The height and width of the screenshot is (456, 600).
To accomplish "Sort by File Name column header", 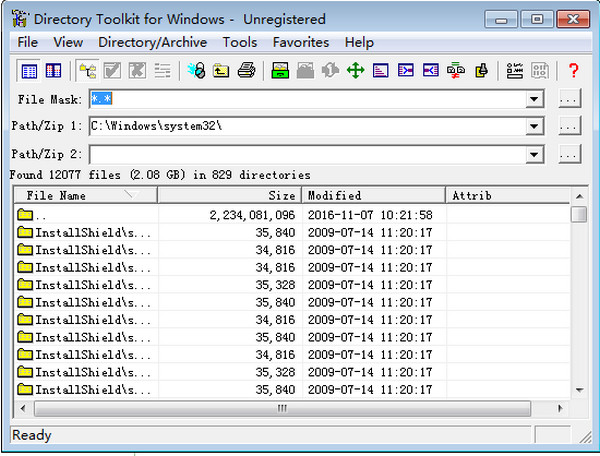I will [x=86, y=195].
